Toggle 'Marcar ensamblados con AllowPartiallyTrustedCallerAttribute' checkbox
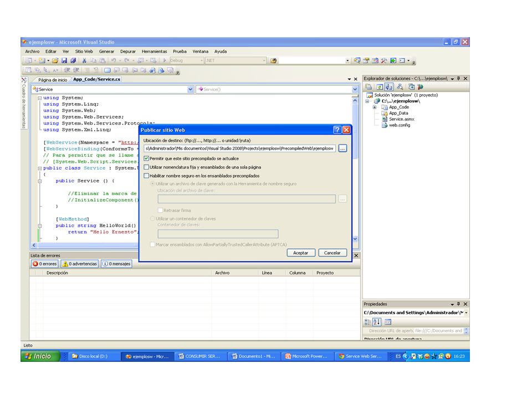 pos(153,244)
